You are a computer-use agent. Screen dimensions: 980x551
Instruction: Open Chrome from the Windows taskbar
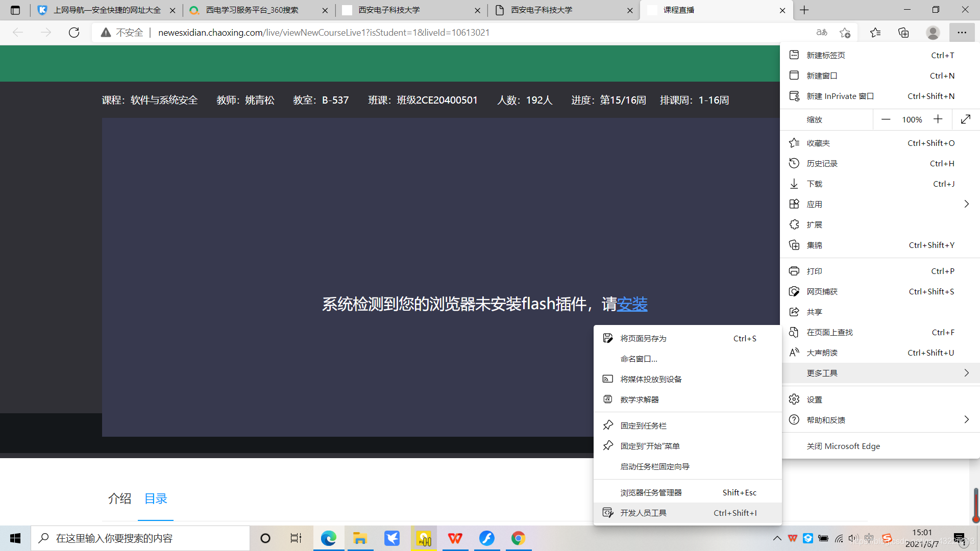pyautogui.click(x=518, y=538)
